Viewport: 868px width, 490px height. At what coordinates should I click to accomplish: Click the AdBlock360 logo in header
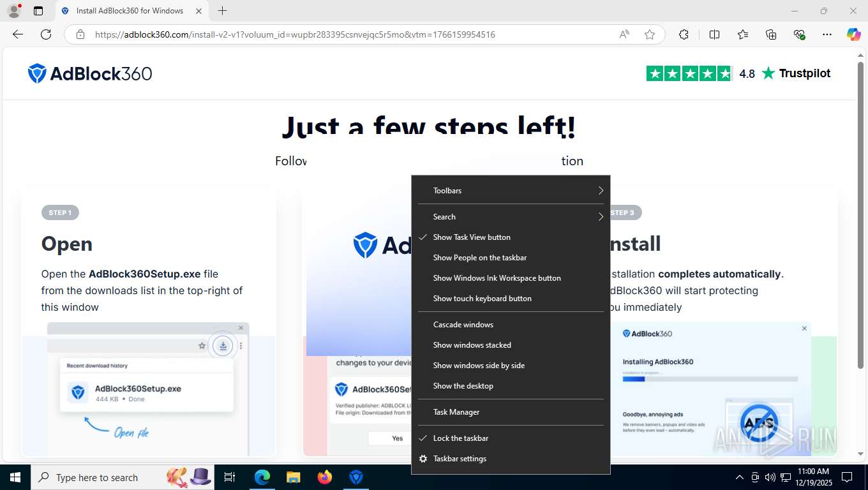click(90, 73)
